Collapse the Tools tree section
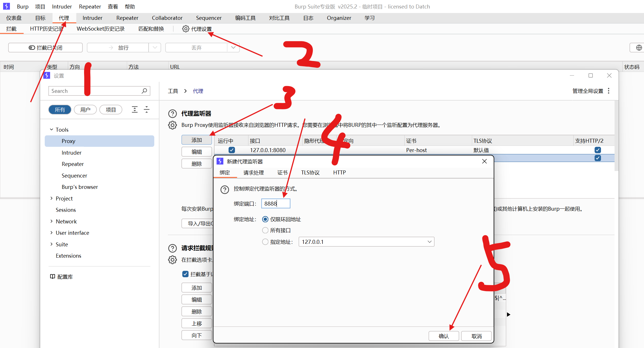Viewport: 644px width, 348px height. (x=52, y=130)
